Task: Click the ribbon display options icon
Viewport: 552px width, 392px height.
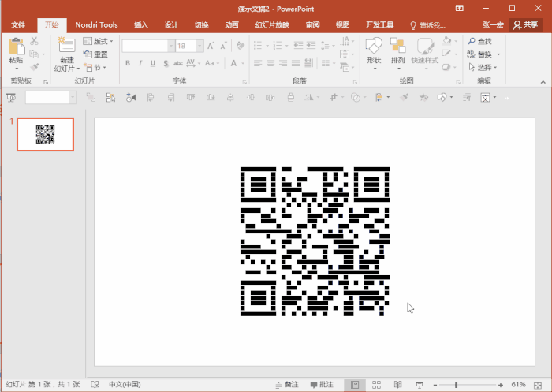Action: (460, 8)
